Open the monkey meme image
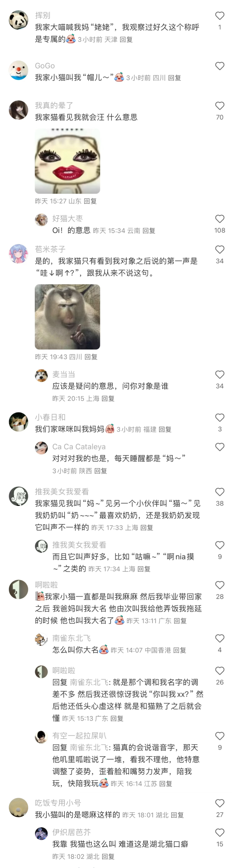Viewport: 234px width, 868px height. point(67,317)
